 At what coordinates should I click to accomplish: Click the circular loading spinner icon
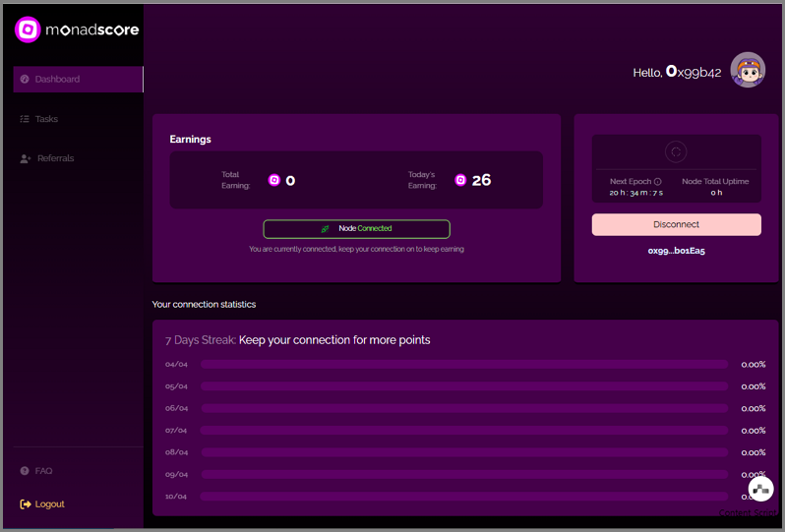tap(676, 151)
